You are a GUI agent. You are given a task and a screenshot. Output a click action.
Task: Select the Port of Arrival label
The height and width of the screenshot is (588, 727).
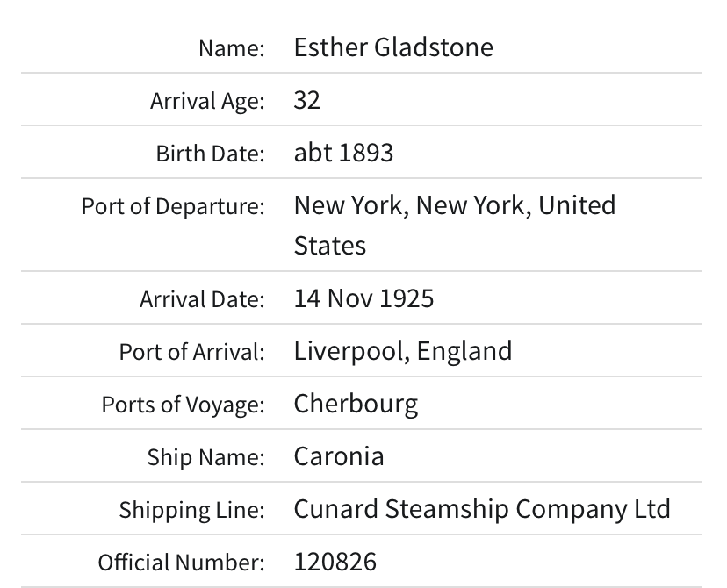(x=191, y=353)
